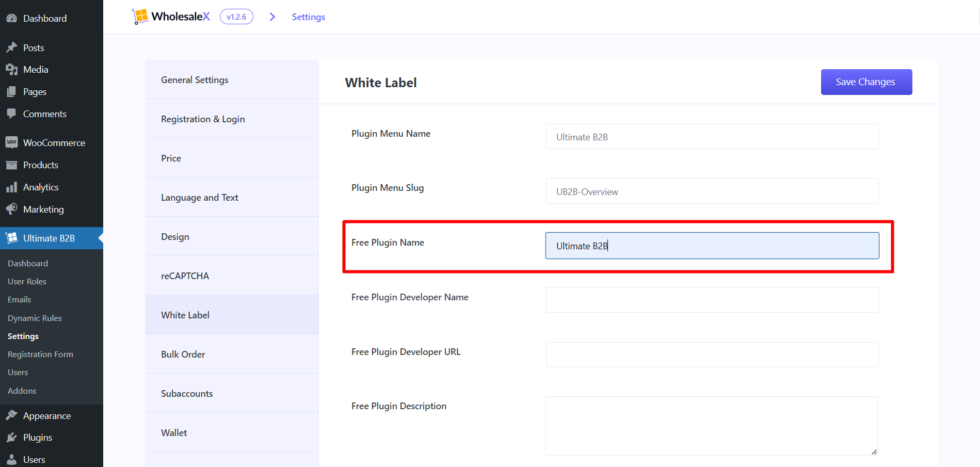Focus the Plugin Menu Slug field
Viewport: 980px width, 467px height.
click(712, 191)
